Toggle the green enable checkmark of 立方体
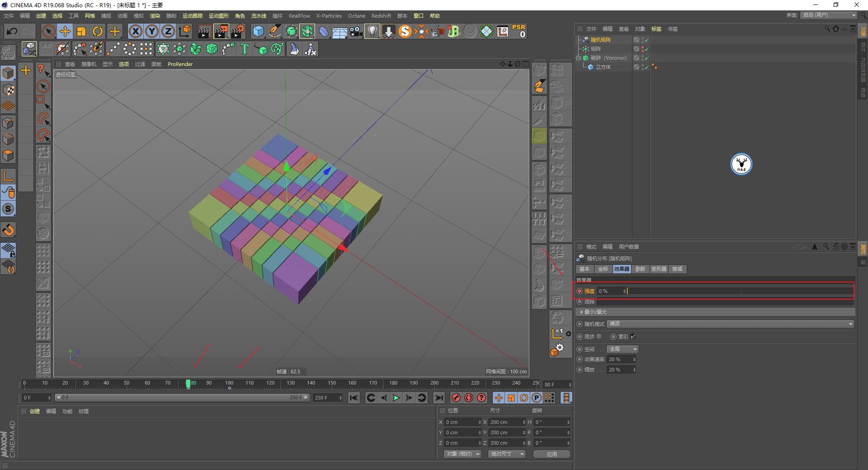Screen dimensions: 868x470 tap(646, 66)
